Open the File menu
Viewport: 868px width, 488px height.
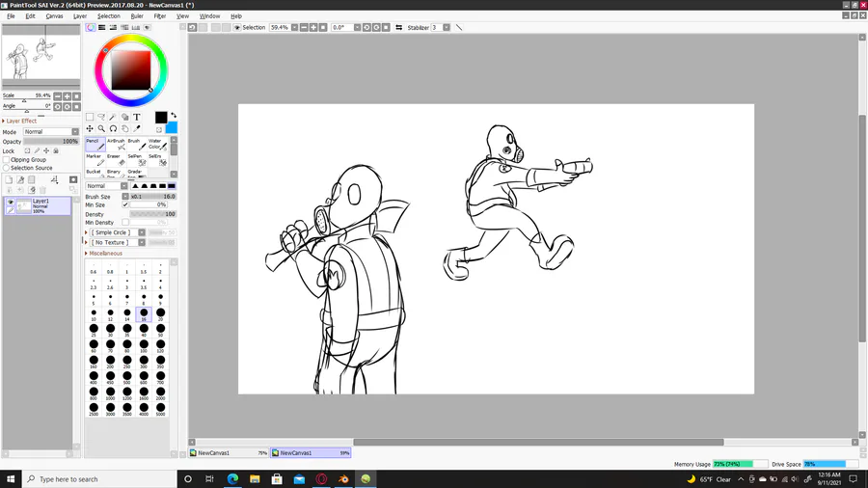tap(11, 16)
